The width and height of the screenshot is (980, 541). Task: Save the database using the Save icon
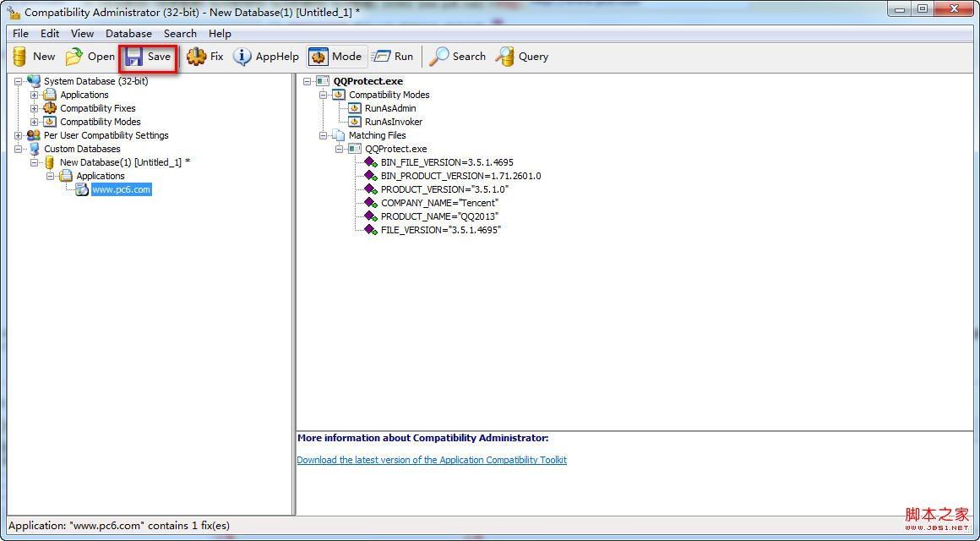point(133,57)
